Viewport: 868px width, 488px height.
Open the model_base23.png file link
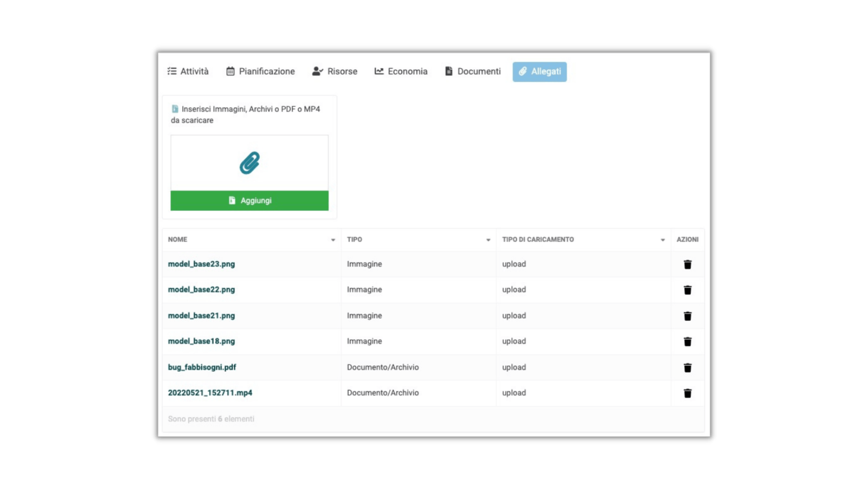click(x=201, y=264)
